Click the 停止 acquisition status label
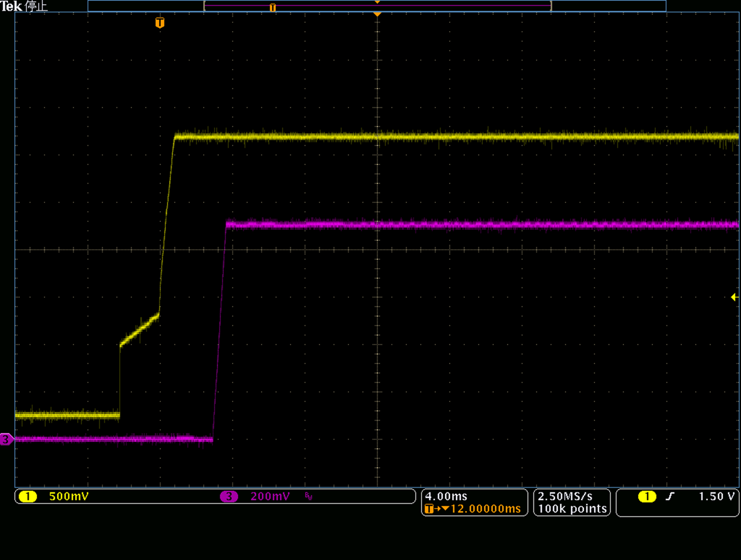Screen dimensions: 741x560 [x=36, y=6]
